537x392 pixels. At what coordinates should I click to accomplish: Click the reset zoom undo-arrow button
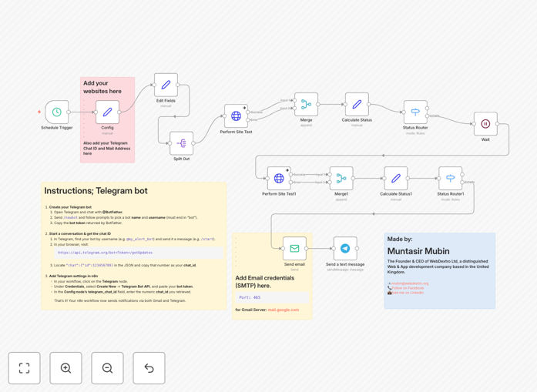point(149,368)
